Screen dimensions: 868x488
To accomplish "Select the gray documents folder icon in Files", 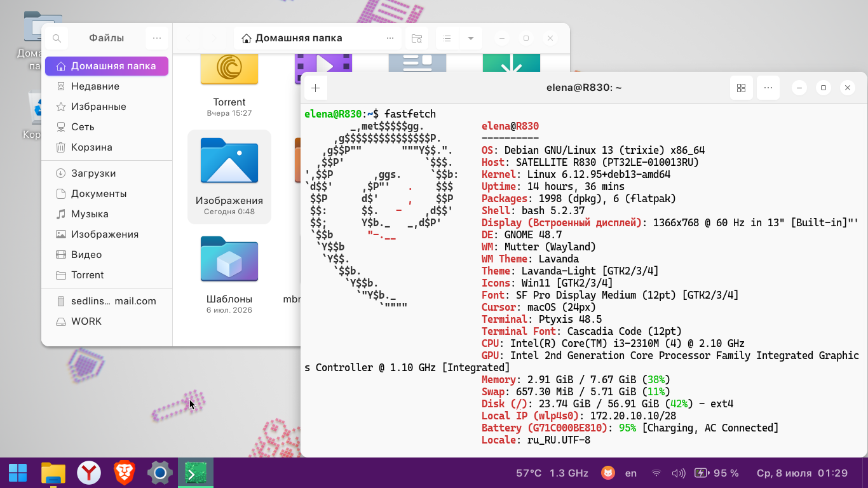I will click(417, 64).
